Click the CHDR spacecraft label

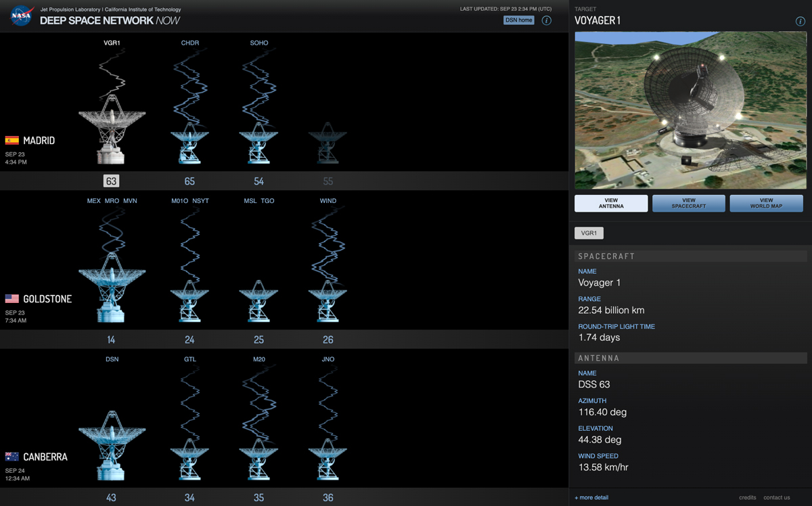coord(190,43)
